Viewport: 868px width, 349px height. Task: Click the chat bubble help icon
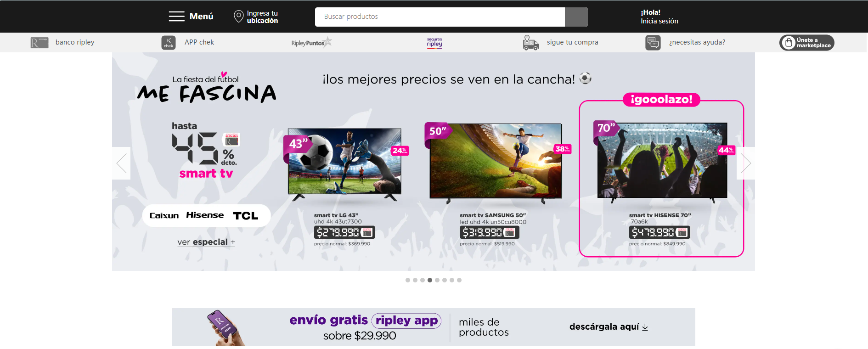tap(653, 43)
